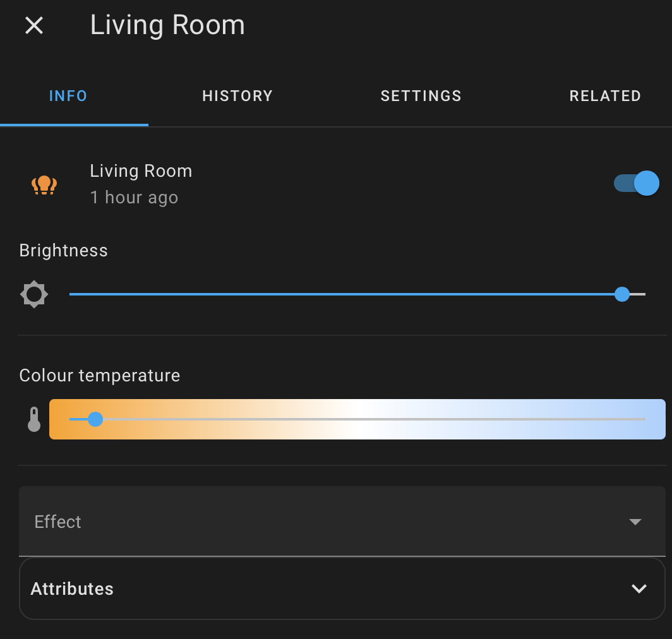Click the '1 hour ago' timestamp
Viewport: 672px width, 639px height.
coord(134,198)
